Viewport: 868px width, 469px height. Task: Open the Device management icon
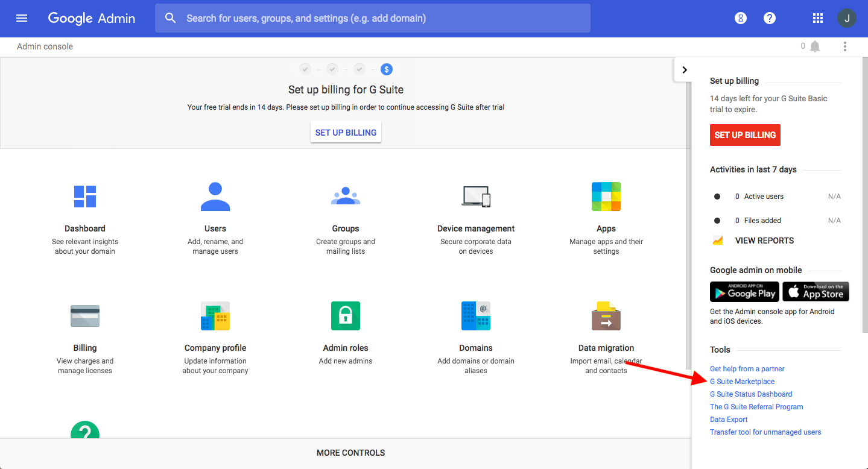476,197
